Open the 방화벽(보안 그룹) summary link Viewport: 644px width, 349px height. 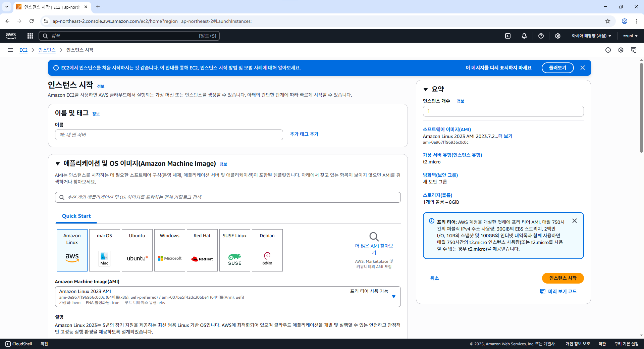coord(440,175)
